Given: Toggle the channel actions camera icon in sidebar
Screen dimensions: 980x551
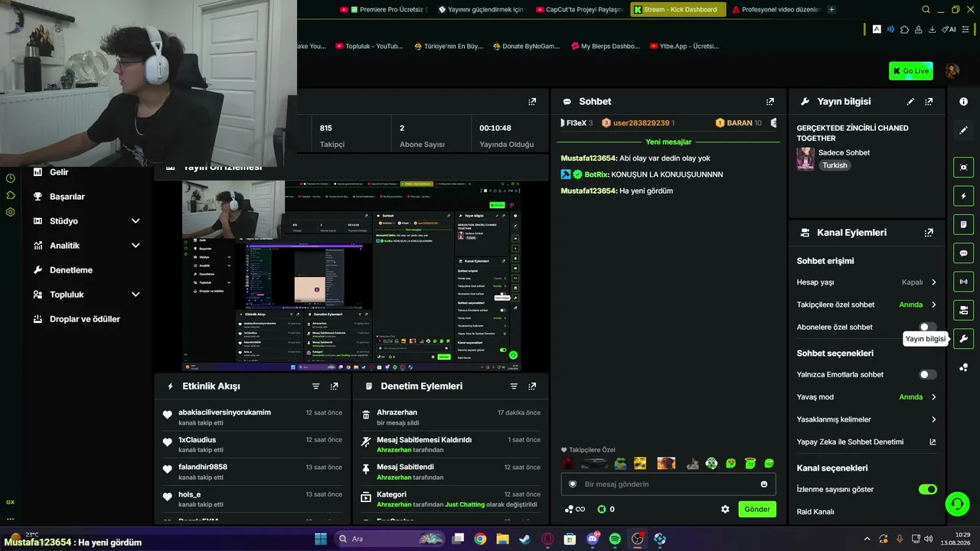Looking at the screenshot, I should click(x=963, y=310).
